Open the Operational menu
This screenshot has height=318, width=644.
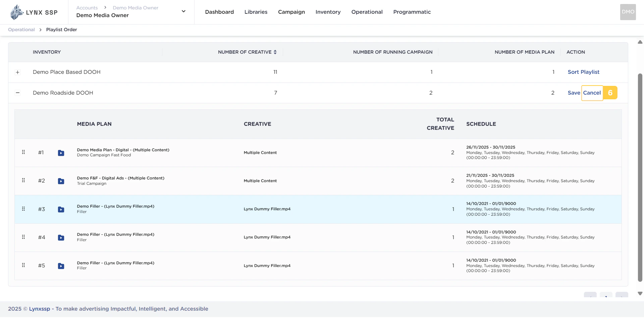click(367, 12)
